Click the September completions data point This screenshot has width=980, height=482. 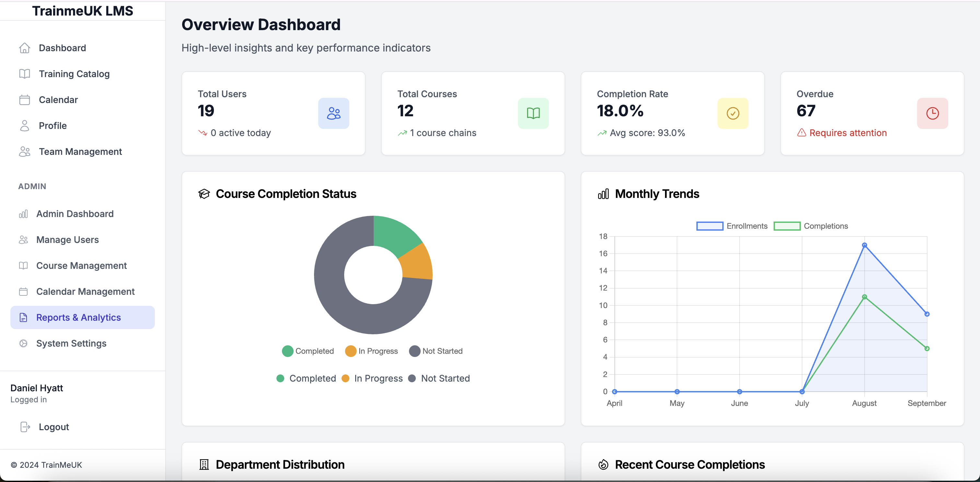[x=927, y=349]
